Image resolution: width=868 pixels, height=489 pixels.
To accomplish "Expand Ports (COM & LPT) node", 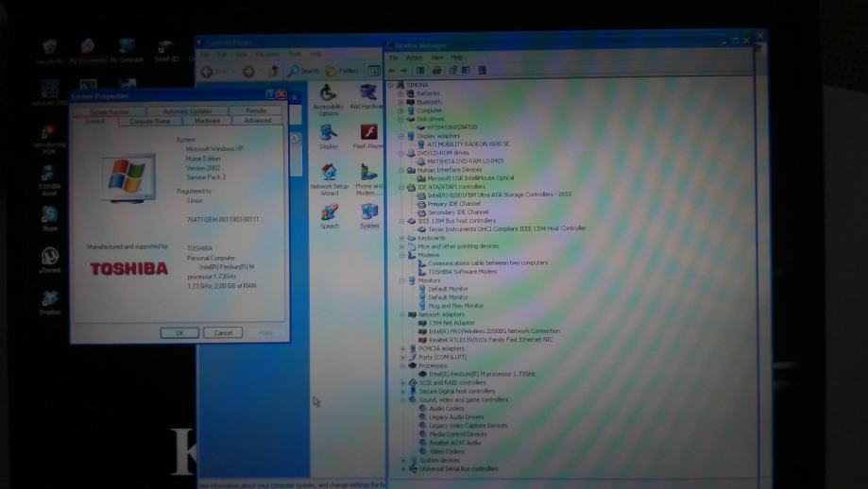I will point(403,358).
